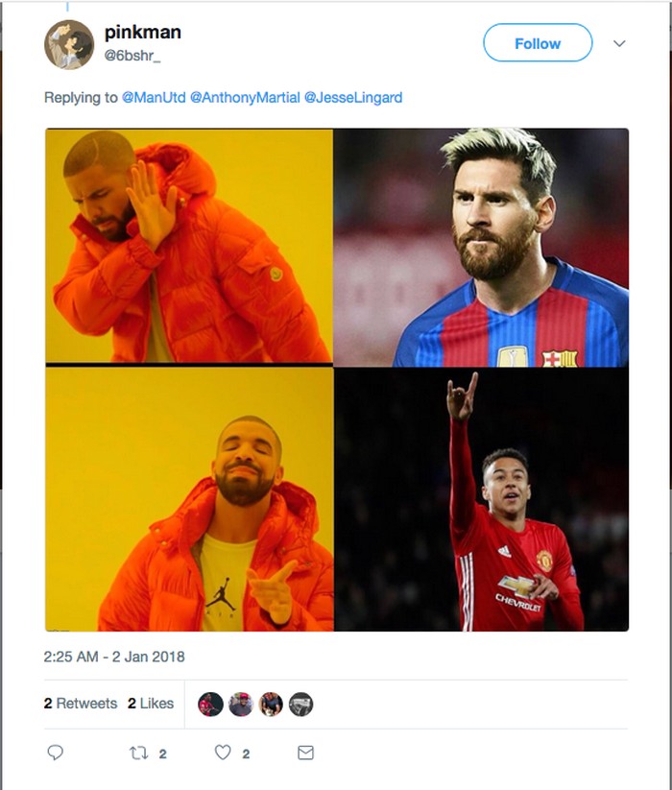This screenshot has width=672, height=790.
Task: View the last retweeter's avatar
Action: click(x=302, y=703)
